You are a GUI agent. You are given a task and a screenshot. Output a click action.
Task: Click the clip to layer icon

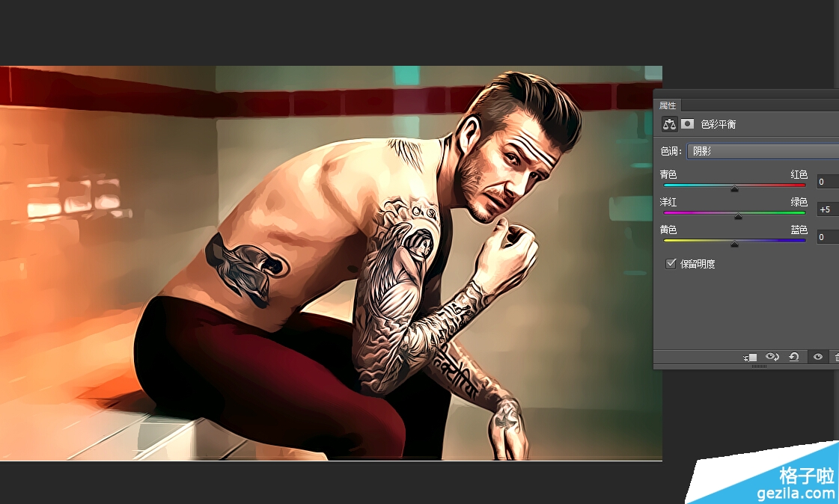pyautogui.click(x=750, y=357)
